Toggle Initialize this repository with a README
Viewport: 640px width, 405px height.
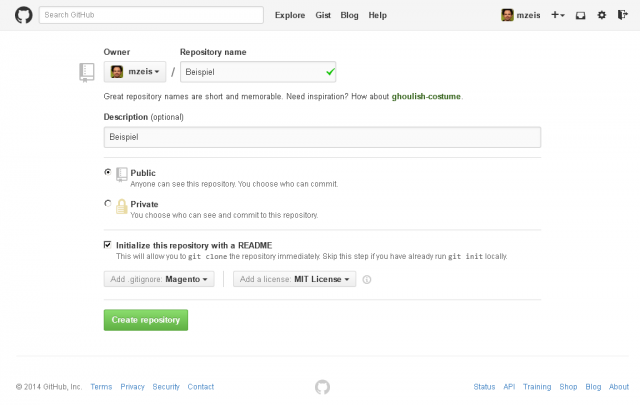107,245
